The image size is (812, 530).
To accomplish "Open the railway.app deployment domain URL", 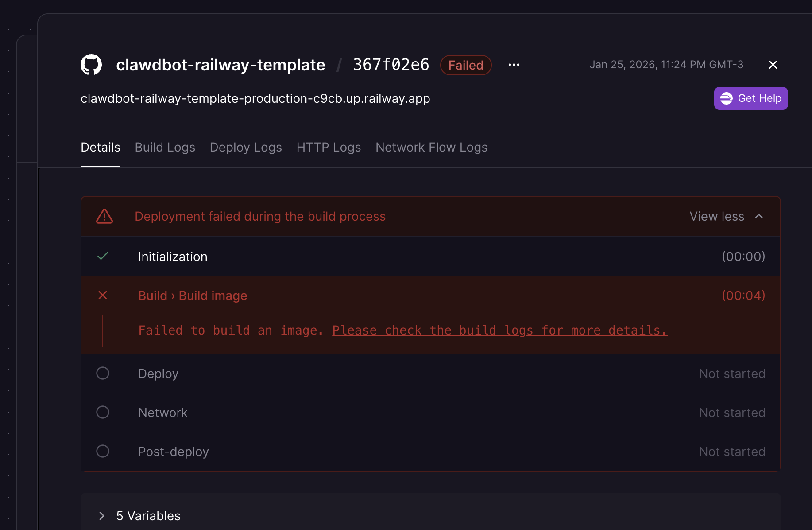I will click(255, 99).
